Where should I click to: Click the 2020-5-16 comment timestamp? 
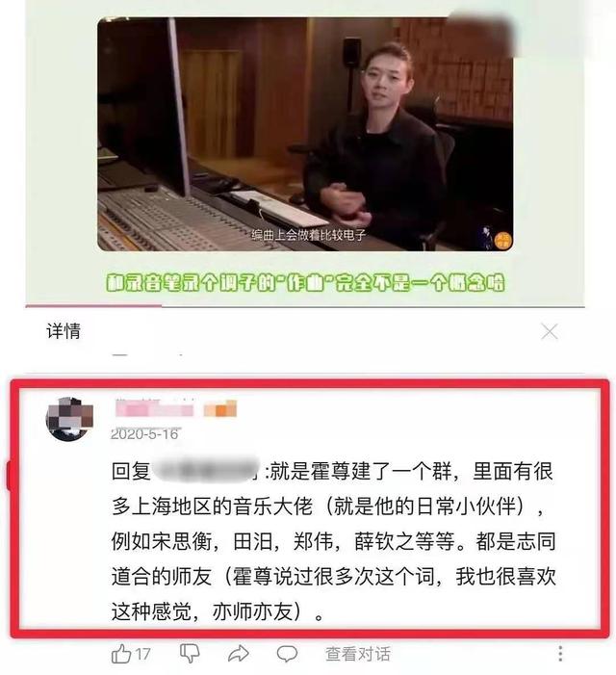[144, 434]
